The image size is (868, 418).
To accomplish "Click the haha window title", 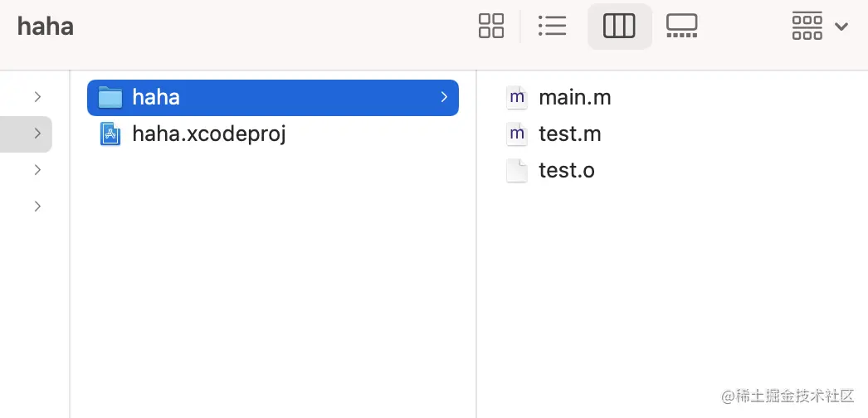I will 46,27.
